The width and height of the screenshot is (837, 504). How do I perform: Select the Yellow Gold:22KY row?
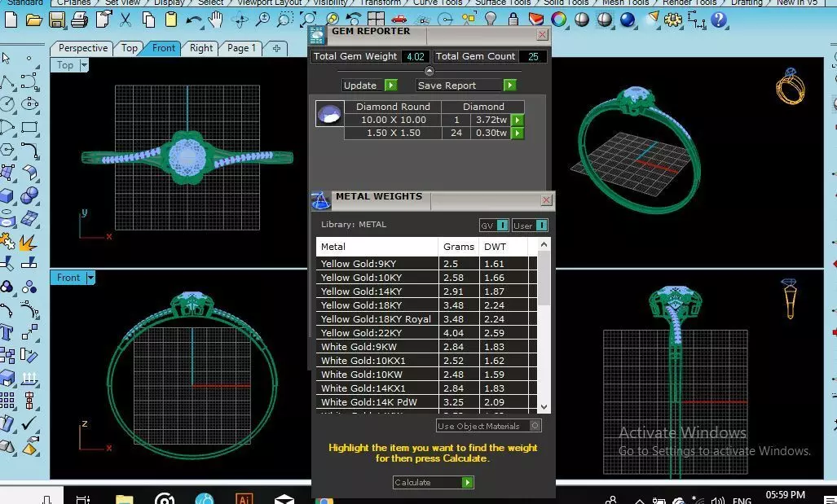click(x=426, y=333)
